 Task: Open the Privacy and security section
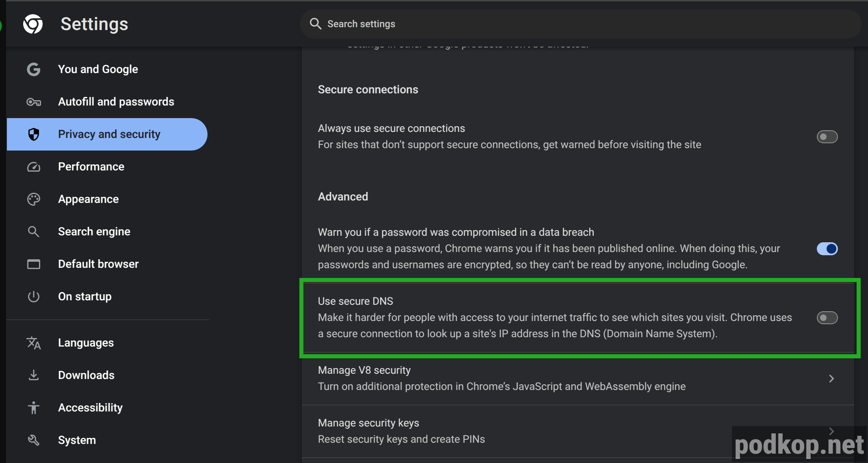tap(109, 134)
